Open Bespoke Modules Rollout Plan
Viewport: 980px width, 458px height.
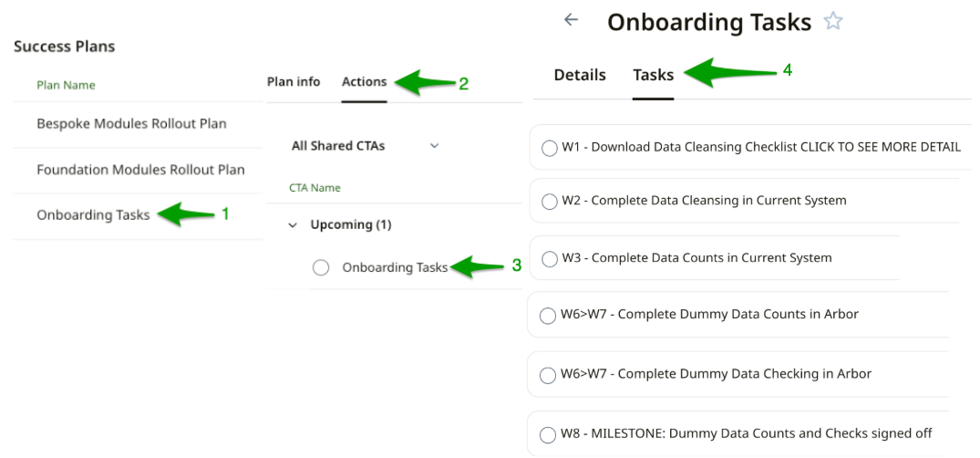[x=131, y=124]
